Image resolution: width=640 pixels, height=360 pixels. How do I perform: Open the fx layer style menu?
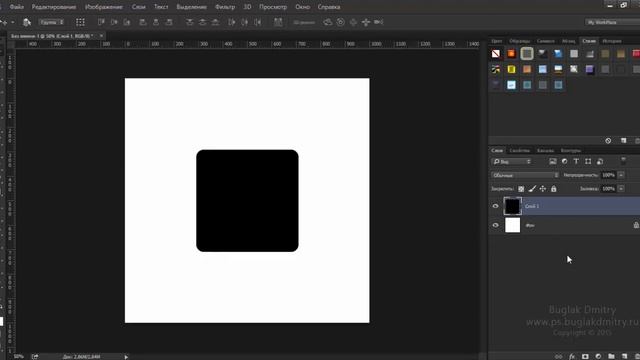point(572,356)
